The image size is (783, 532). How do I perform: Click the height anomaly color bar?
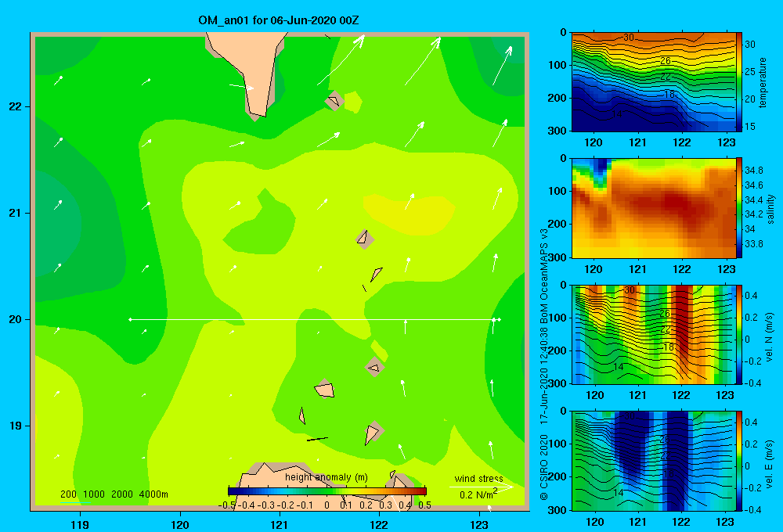click(327, 491)
